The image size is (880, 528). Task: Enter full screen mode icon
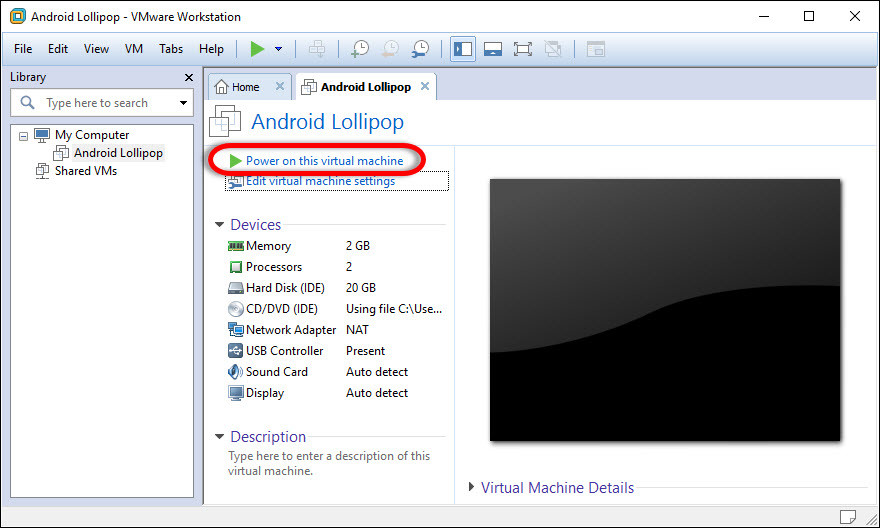coord(522,49)
